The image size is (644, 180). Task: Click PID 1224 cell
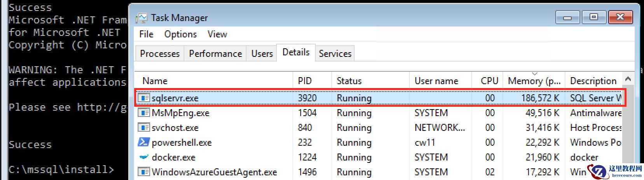[x=307, y=157]
